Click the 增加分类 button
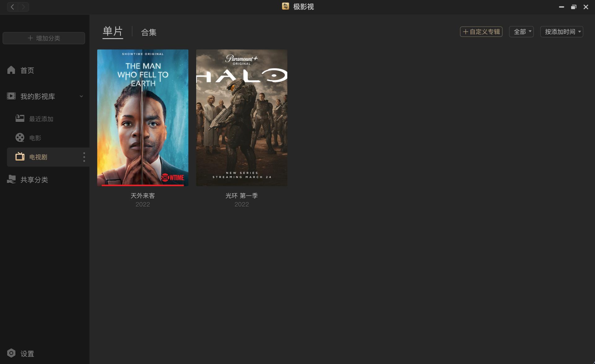This screenshot has width=595, height=364. click(44, 38)
